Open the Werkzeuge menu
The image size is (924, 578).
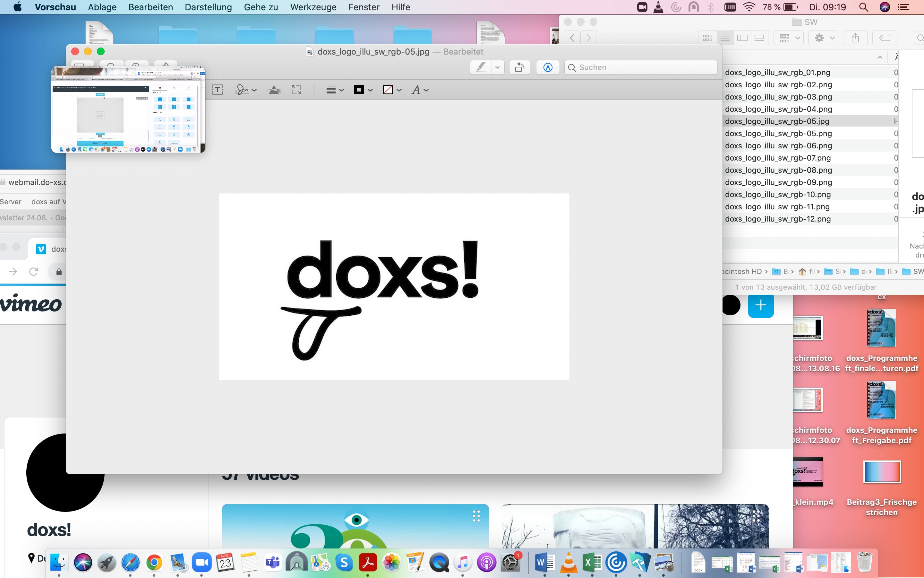point(313,7)
